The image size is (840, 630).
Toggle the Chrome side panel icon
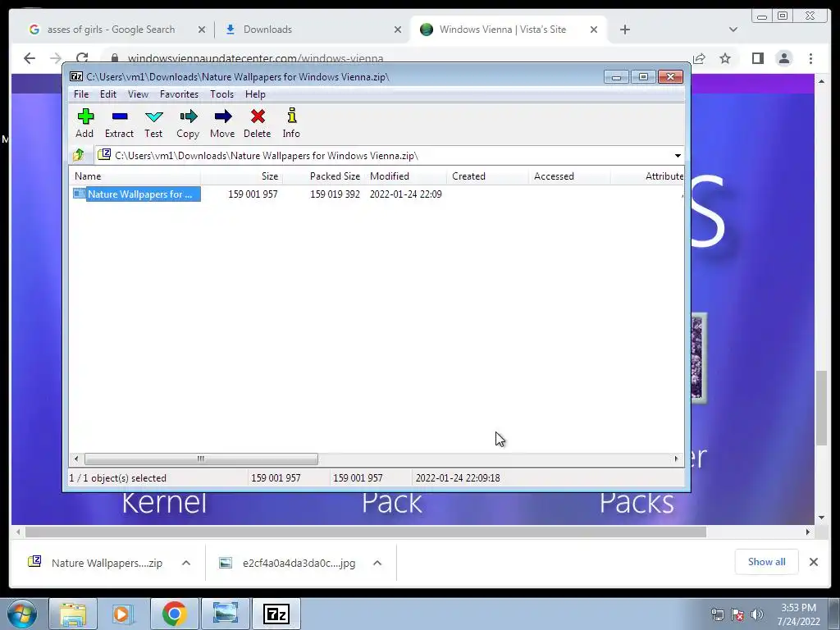[x=757, y=58]
